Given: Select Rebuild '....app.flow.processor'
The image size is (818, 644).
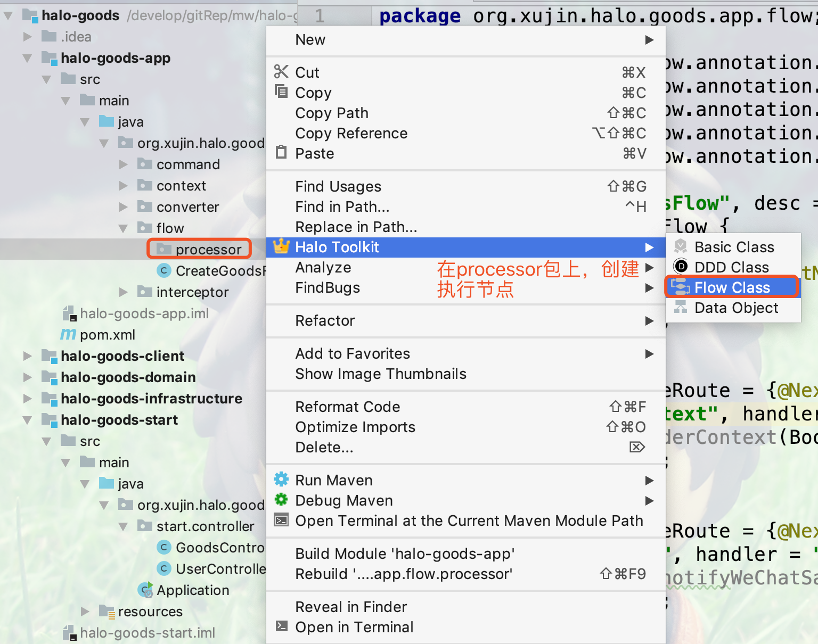Looking at the screenshot, I should 466,574.
